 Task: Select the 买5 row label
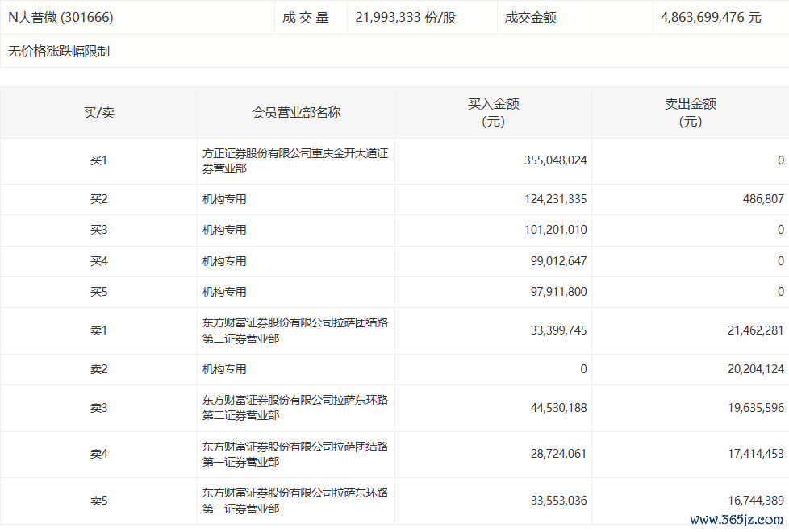[98, 292]
